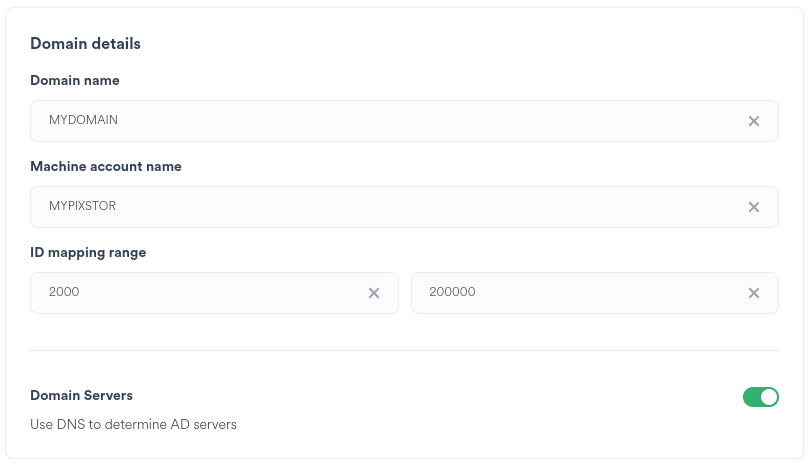Click the Domain details heading
The height and width of the screenshot is (467, 811).
coord(85,44)
